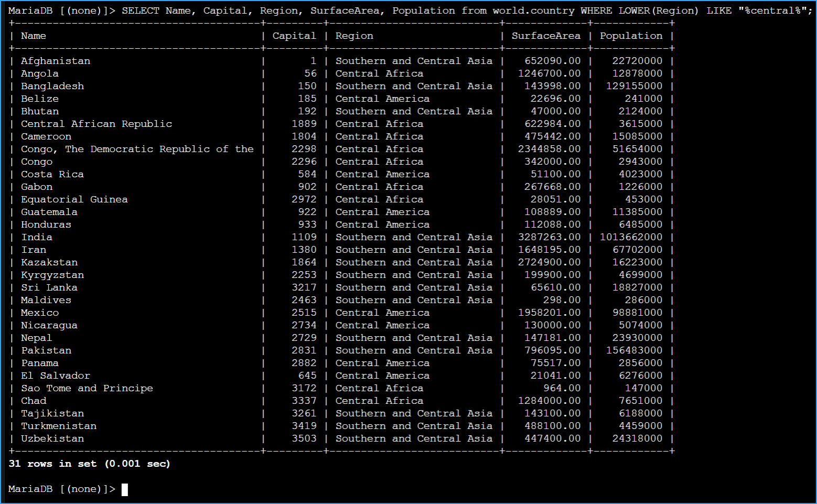
Task: Click the Capital column header
Action: (293, 36)
